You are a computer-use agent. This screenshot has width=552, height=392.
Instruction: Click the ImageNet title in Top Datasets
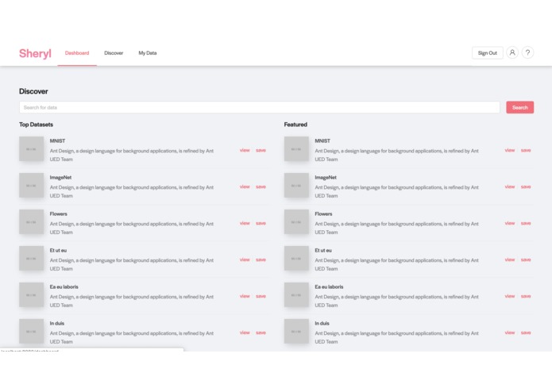(60, 178)
